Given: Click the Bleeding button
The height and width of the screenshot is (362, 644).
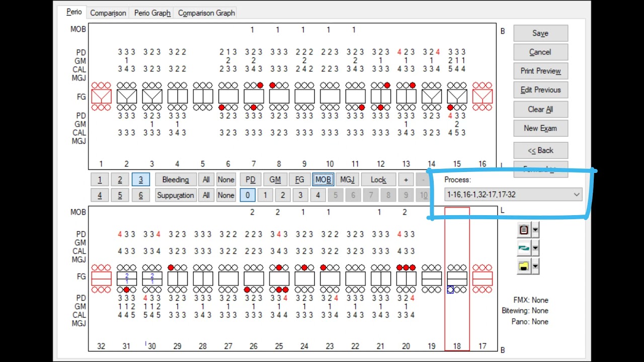Looking at the screenshot, I should tap(175, 179).
